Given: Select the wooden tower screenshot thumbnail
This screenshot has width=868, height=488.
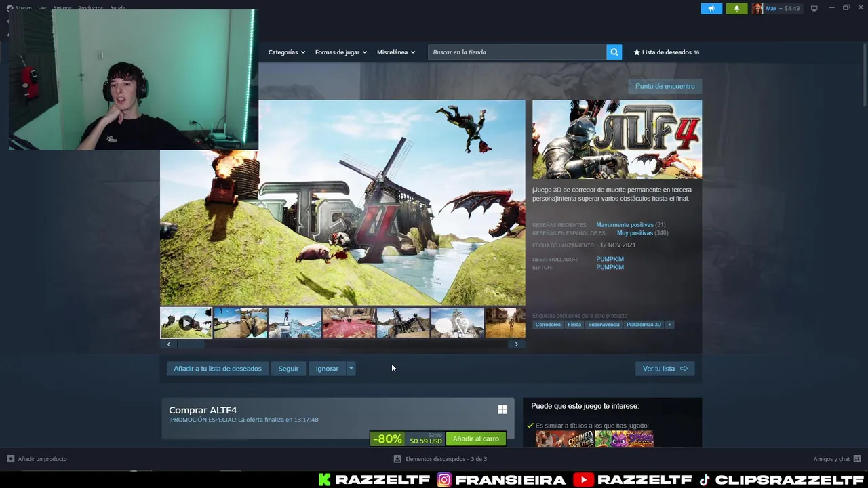Looking at the screenshot, I should [x=403, y=323].
